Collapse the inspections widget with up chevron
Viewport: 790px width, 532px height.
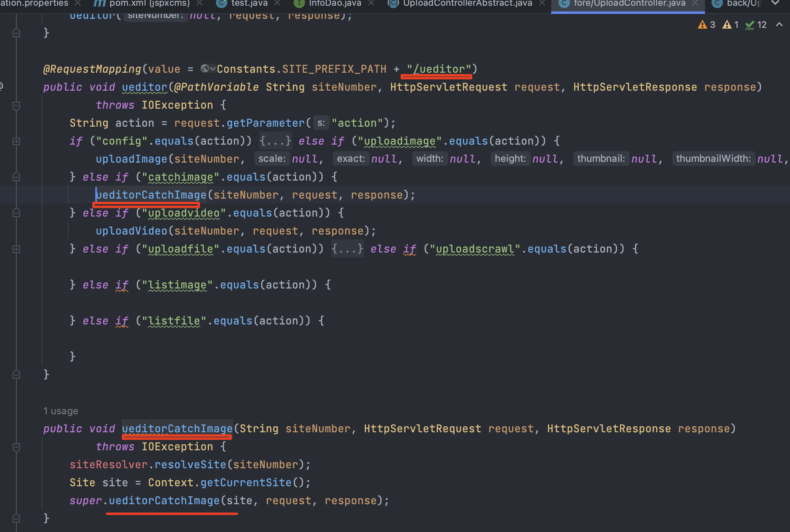coord(779,25)
